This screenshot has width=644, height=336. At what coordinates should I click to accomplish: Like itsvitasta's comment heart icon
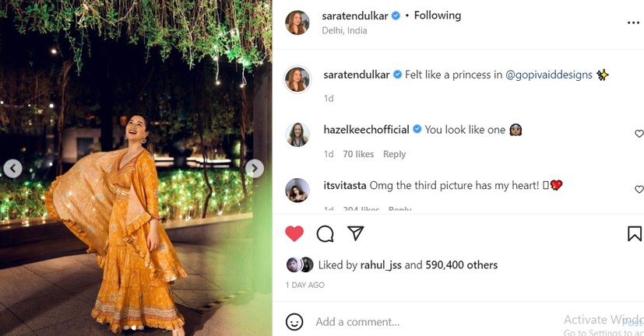(x=639, y=189)
